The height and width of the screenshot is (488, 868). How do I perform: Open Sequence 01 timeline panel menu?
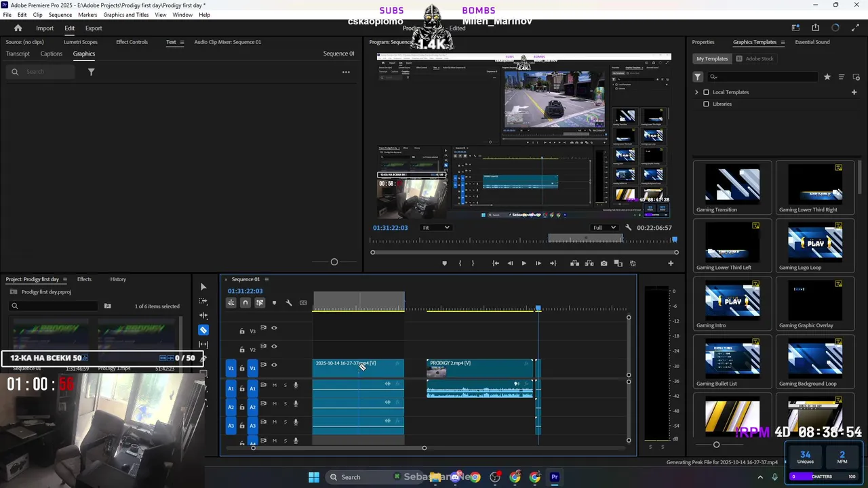(x=267, y=279)
